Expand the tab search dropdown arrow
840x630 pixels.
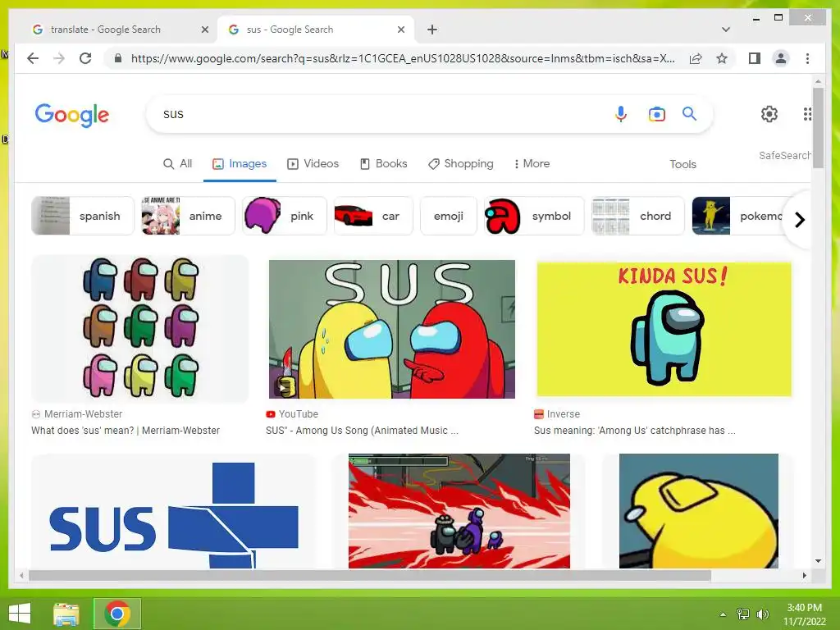coord(725,30)
